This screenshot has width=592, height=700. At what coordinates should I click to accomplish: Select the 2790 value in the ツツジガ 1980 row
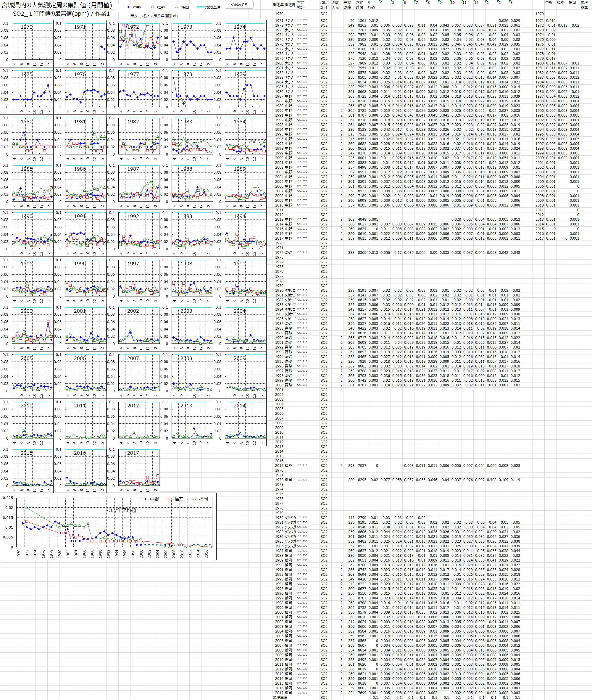[362, 517]
